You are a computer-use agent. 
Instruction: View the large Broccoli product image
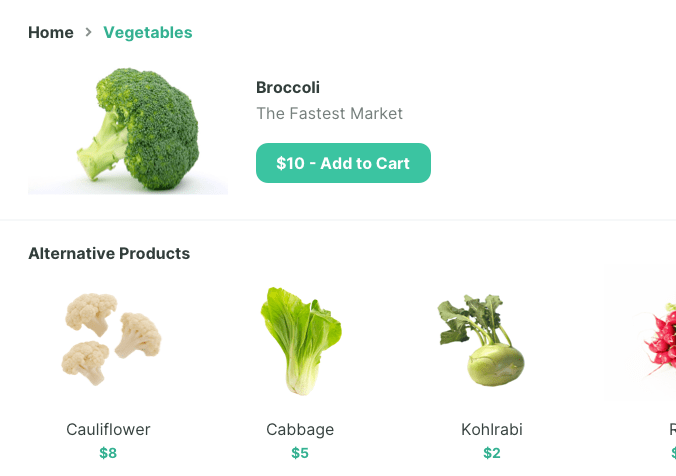pyautogui.click(x=128, y=131)
